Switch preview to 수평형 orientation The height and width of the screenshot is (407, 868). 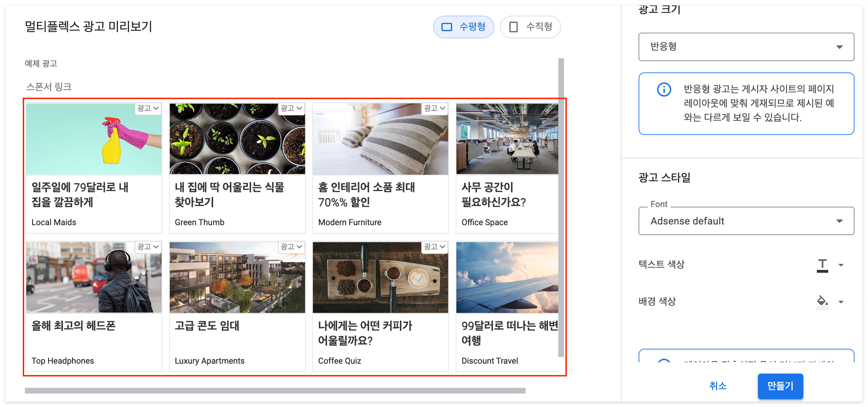click(x=464, y=26)
